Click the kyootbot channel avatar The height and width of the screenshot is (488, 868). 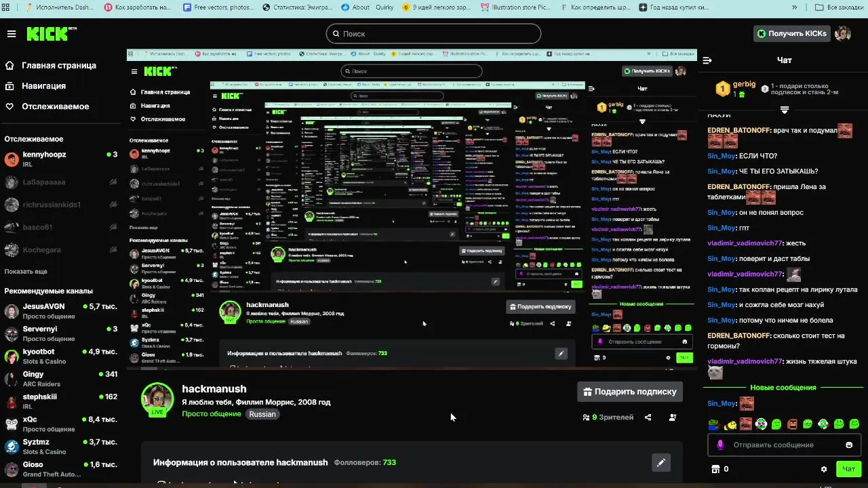(x=12, y=357)
